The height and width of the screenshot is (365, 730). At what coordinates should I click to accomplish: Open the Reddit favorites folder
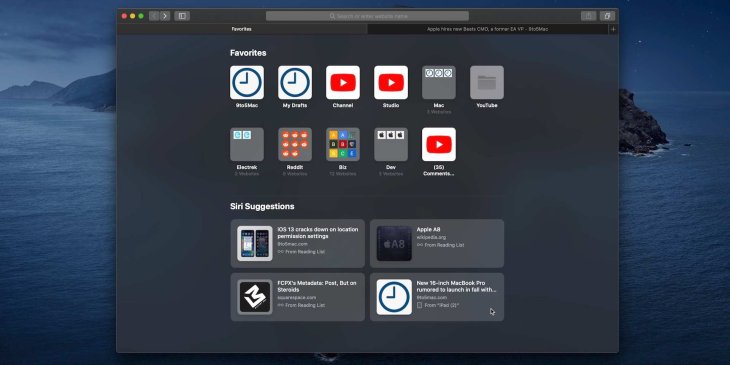pos(295,144)
